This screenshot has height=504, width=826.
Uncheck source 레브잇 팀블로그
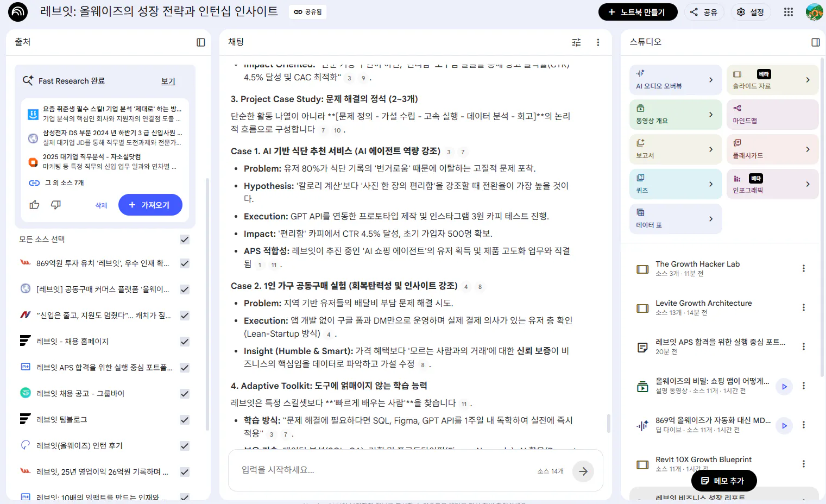click(x=185, y=420)
